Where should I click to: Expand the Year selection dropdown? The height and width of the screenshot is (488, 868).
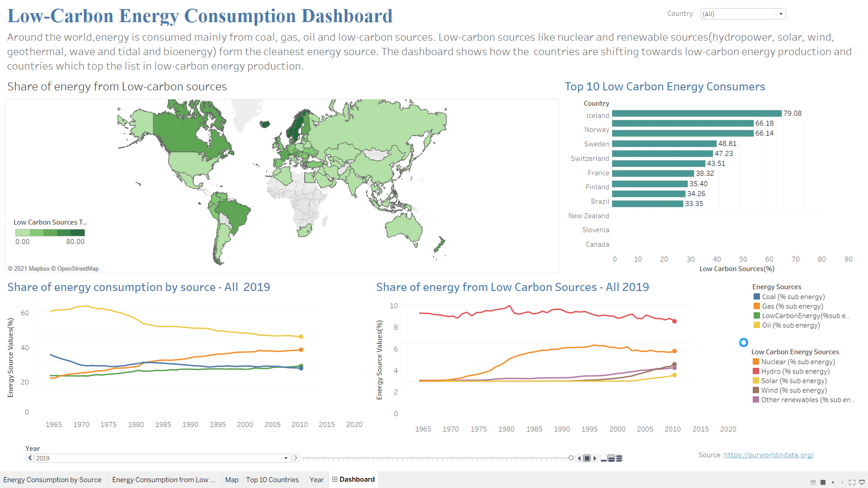(x=285, y=458)
